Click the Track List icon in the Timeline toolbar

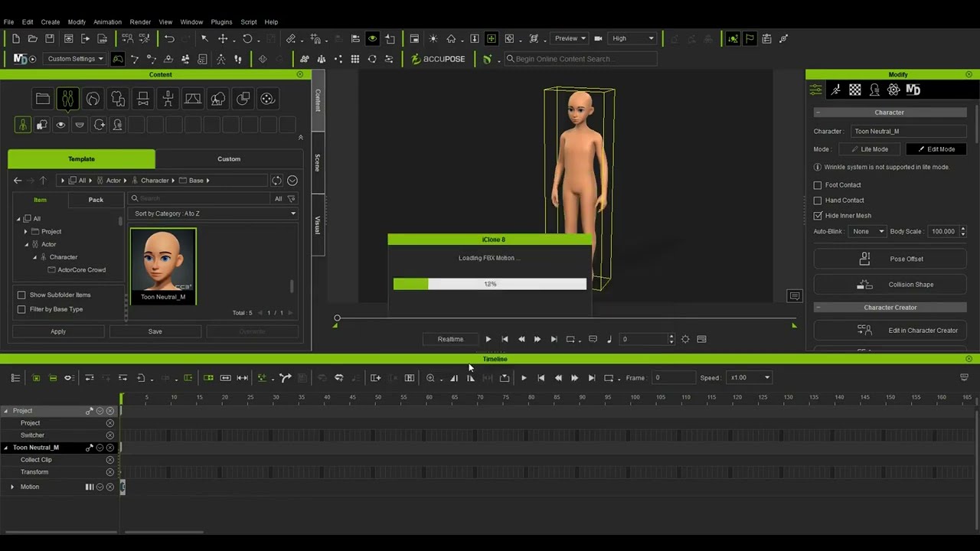[15, 378]
